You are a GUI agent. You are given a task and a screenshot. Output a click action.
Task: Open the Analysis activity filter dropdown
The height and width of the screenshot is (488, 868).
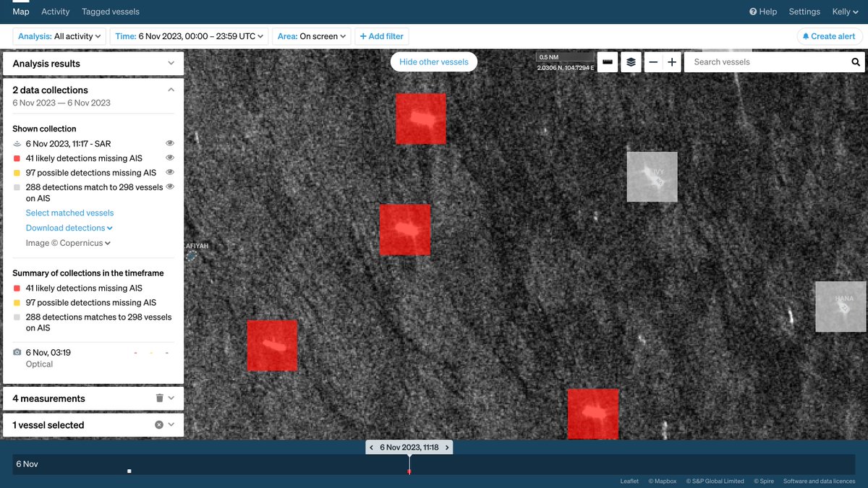pos(59,36)
